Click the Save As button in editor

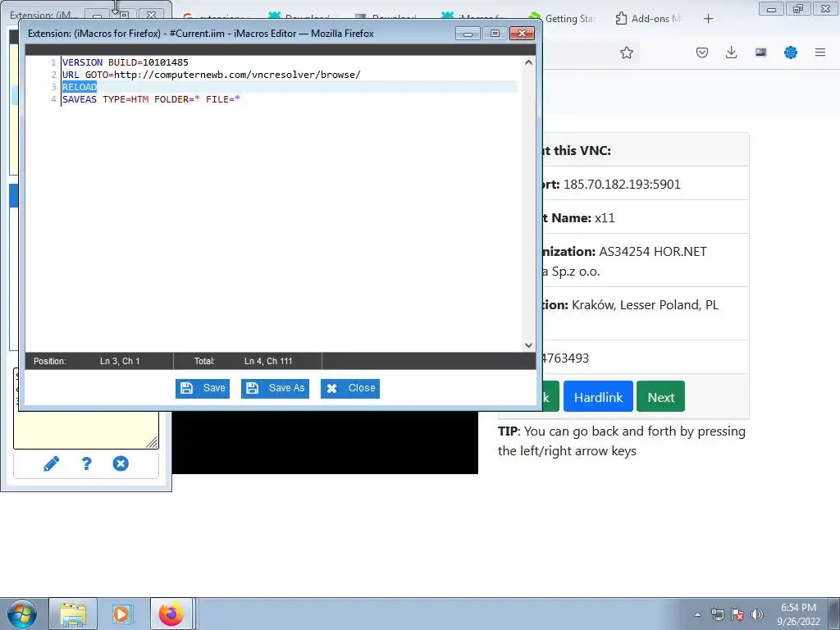click(x=275, y=388)
